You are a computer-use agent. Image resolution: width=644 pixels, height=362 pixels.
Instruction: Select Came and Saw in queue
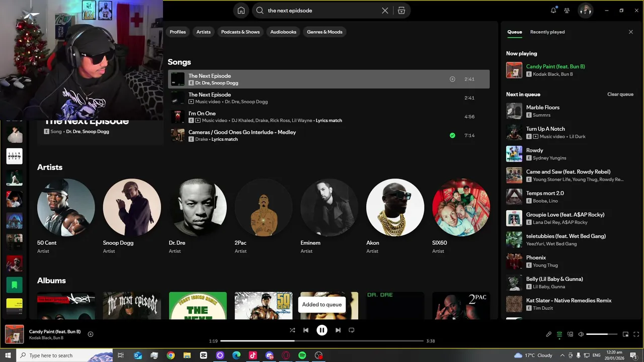click(x=570, y=175)
